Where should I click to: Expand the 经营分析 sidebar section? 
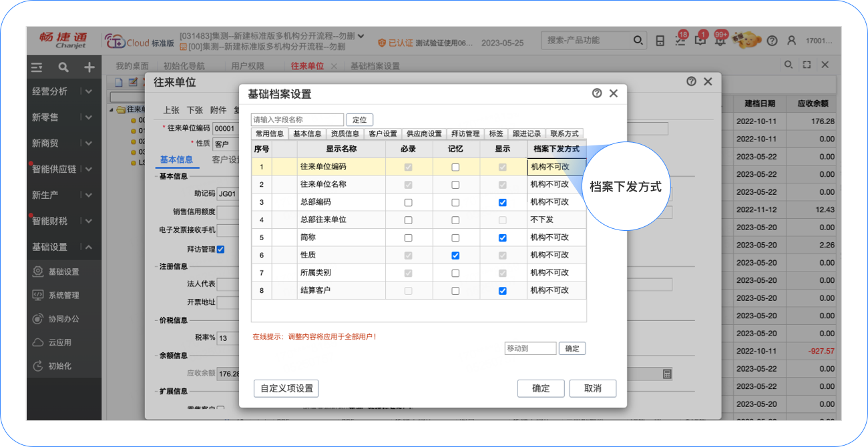pyautogui.click(x=88, y=91)
